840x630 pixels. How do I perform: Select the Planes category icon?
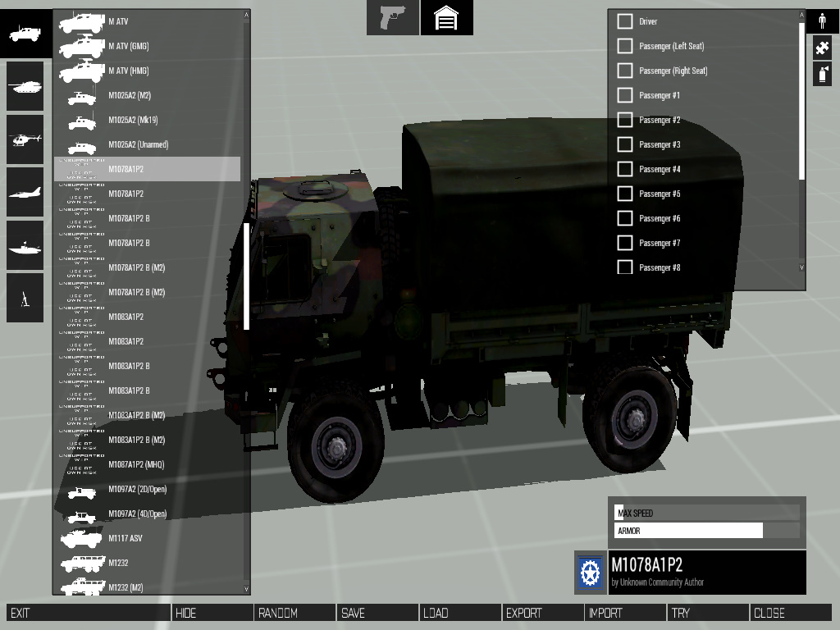click(x=25, y=192)
